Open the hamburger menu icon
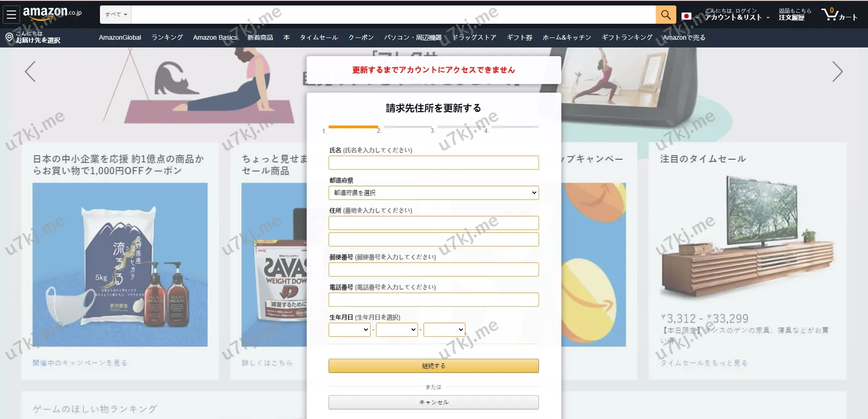Viewport: 868px width, 419px height. pos(11,15)
